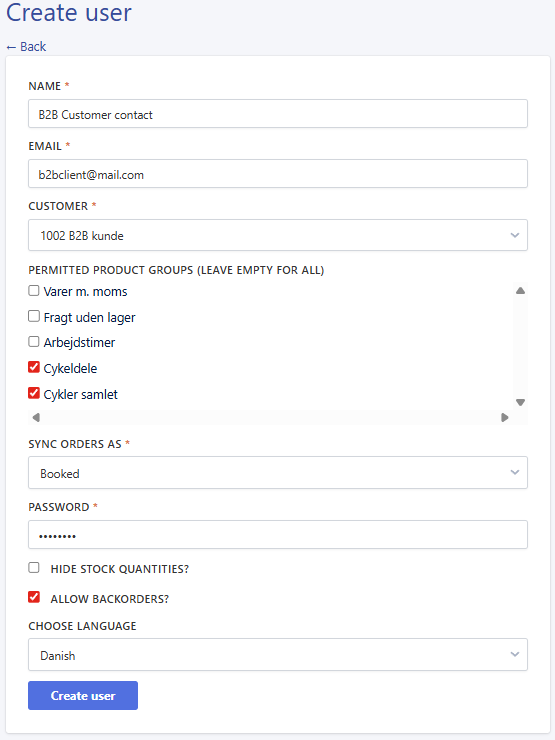Click into the Email input field
555x740 pixels.
[278, 174]
